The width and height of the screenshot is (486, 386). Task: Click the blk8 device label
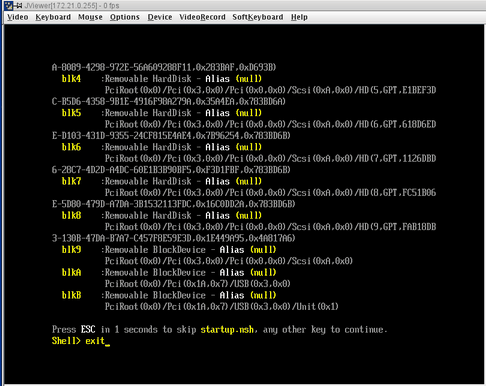click(x=71, y=216)
